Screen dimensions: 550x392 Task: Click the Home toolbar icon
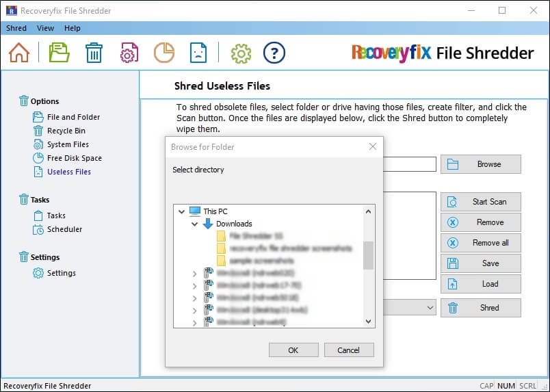tap(19, 53)
